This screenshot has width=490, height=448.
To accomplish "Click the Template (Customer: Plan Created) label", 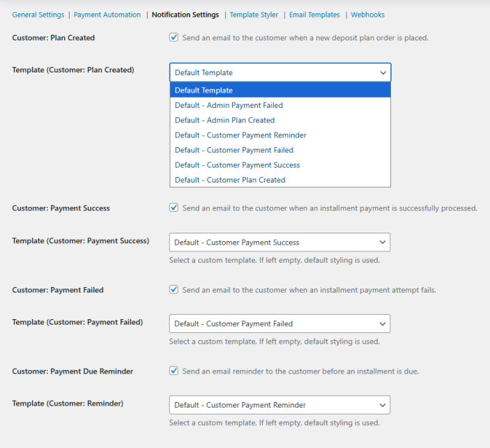I will pos(73,70).
